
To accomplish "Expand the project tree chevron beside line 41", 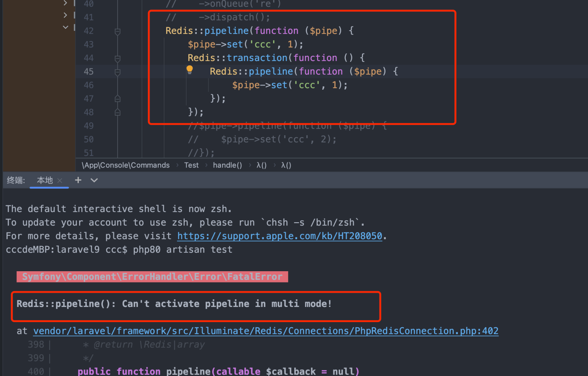I will click(65, 15).
